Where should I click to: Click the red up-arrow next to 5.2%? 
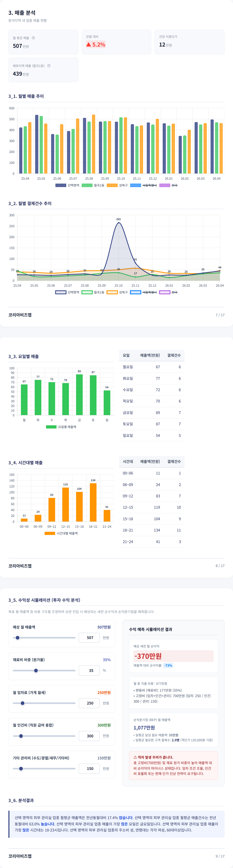pyautogui.click(x=88, y=44)
